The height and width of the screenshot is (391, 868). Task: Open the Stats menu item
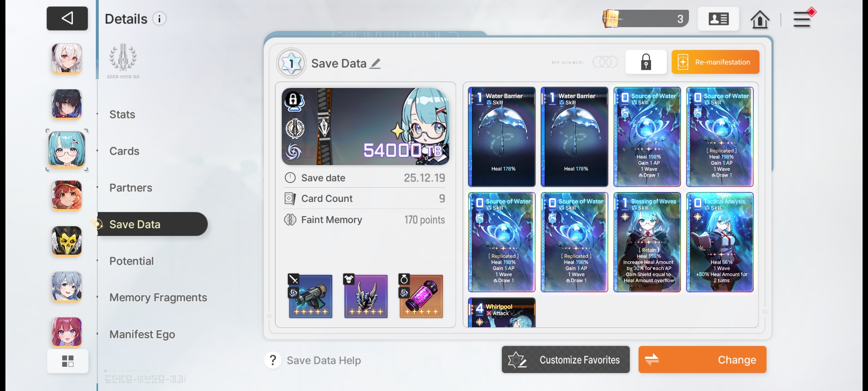122,114
